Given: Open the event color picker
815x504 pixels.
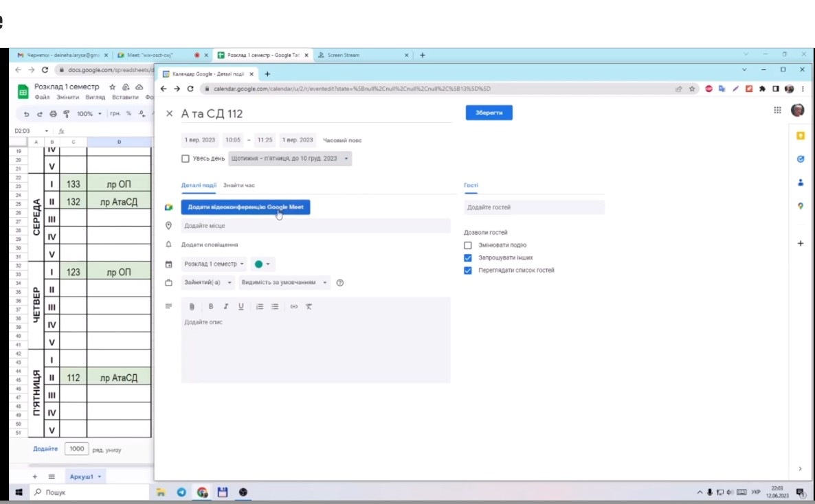Looking at the screenshot, I should pos(263,264).
